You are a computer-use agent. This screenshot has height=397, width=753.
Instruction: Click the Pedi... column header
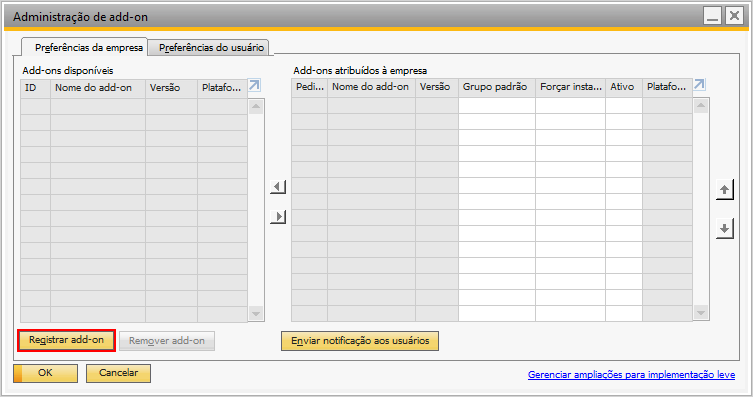309,87
